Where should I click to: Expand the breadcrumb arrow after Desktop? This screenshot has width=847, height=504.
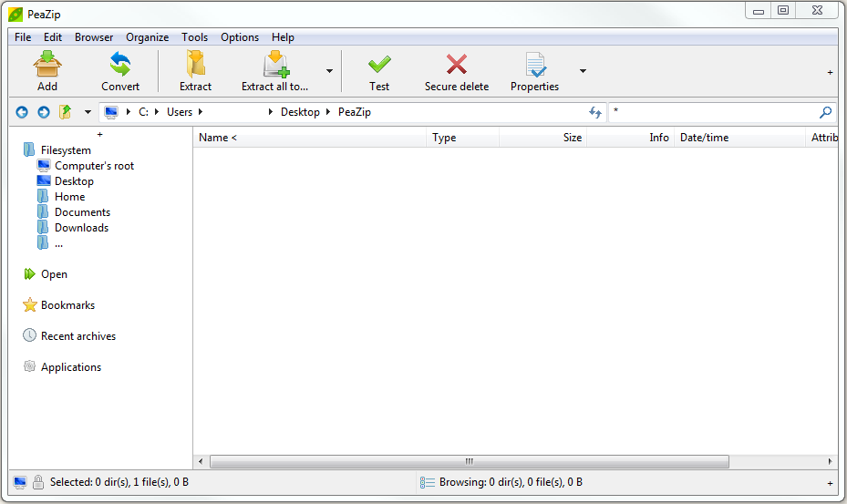click(x=328, y=112)
